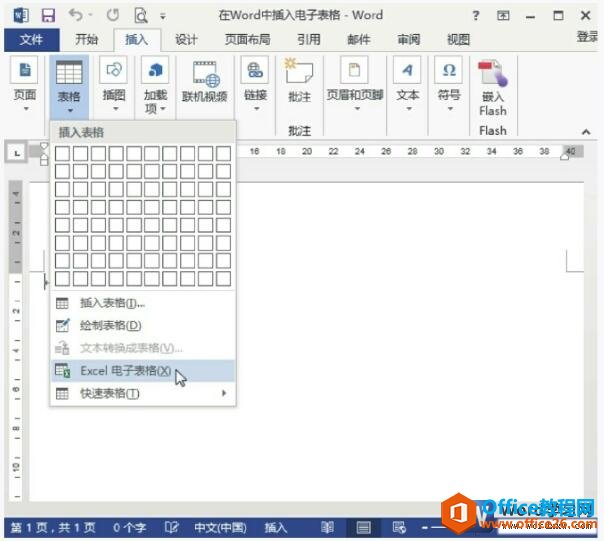
Task: Switch to the 邮件 tab
Action: coord(359,39)
